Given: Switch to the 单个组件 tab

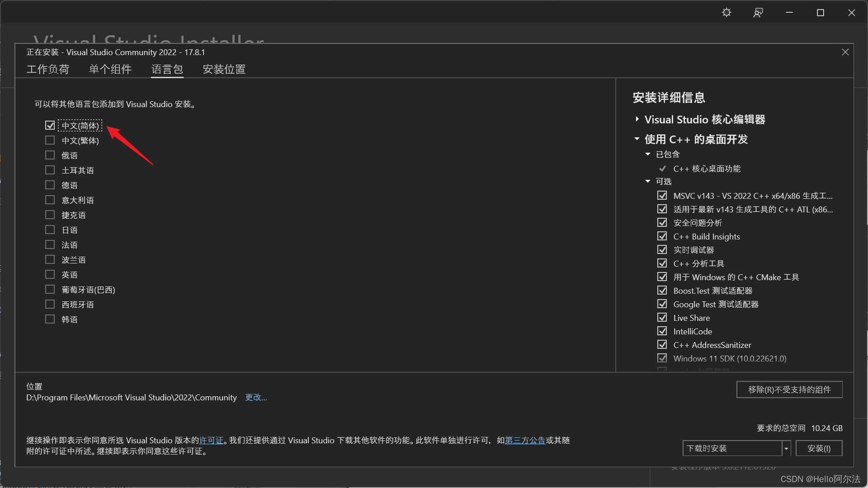Looking at the screenshot, I should point(110,69).
